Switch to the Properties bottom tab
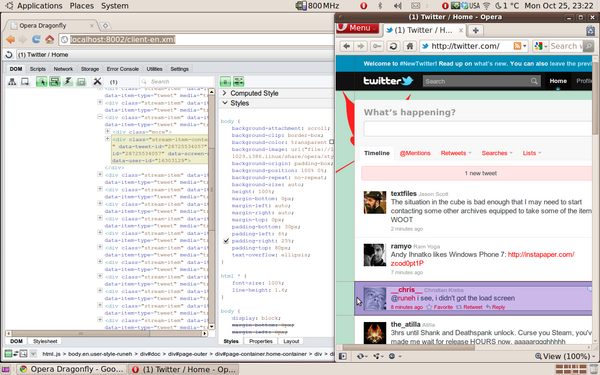Image resolution: width=600 pixels, height=375 pixels. [261, 341]
